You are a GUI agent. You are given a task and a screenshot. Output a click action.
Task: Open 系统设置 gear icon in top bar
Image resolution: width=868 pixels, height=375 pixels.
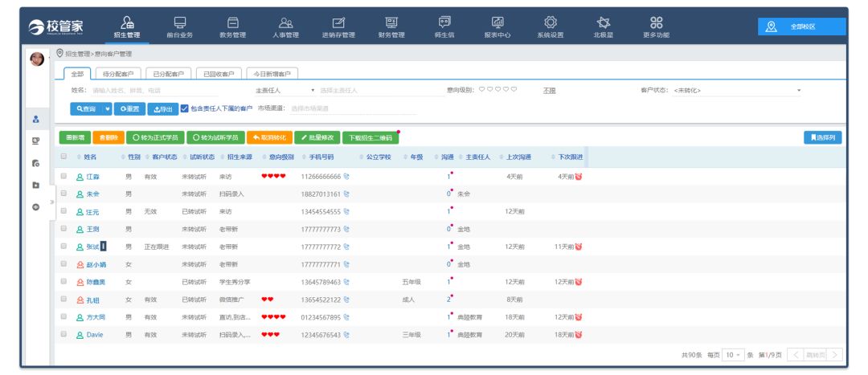click(x=551, y=22)
